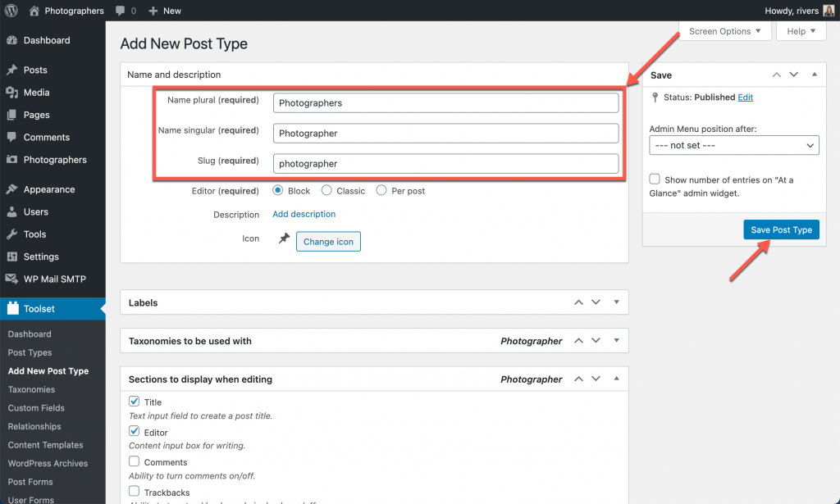Enable Show number of entries checkbox
The image size is (840, 504).
(655, 179)
